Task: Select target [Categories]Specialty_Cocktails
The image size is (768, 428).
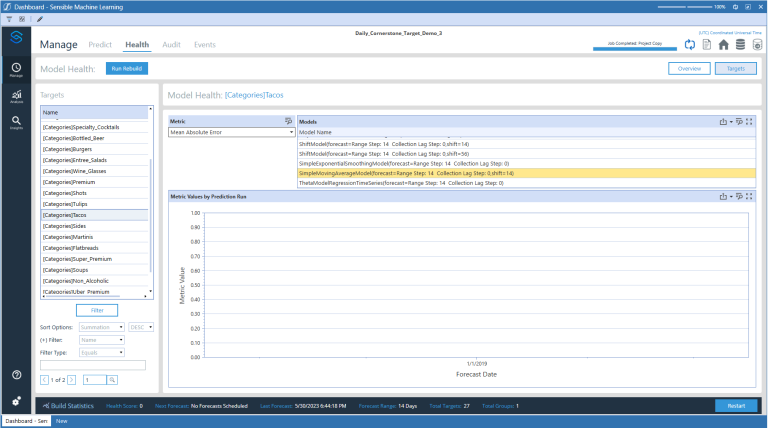Action: 95,127
